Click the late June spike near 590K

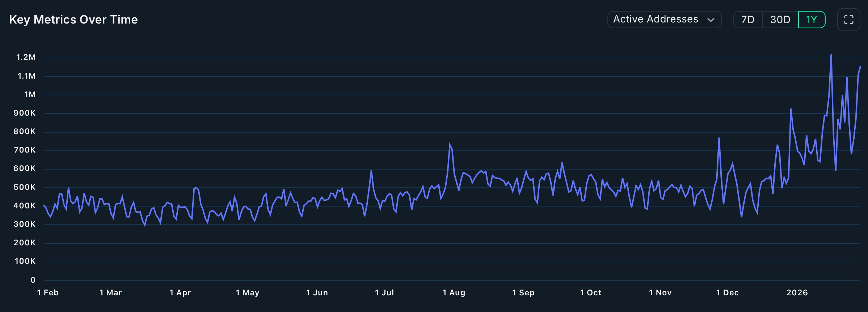click(371, 171)
